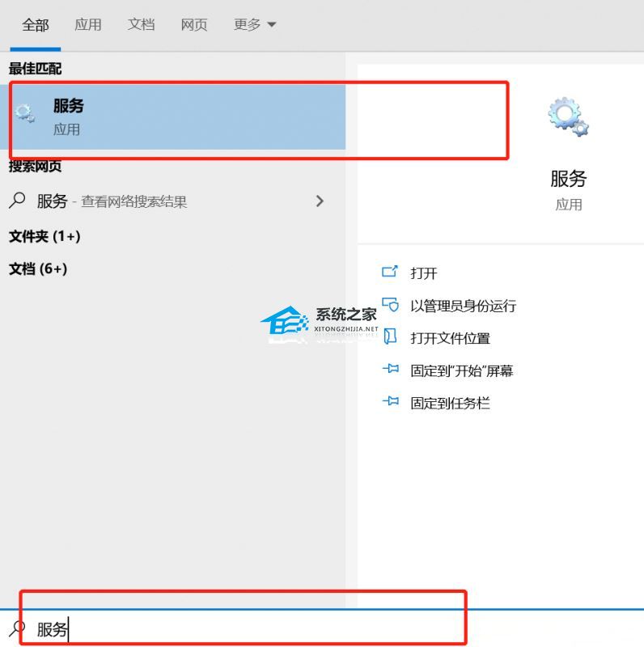Click the shield icon for run as admin

pyautogui.click(x=390, y=305)
